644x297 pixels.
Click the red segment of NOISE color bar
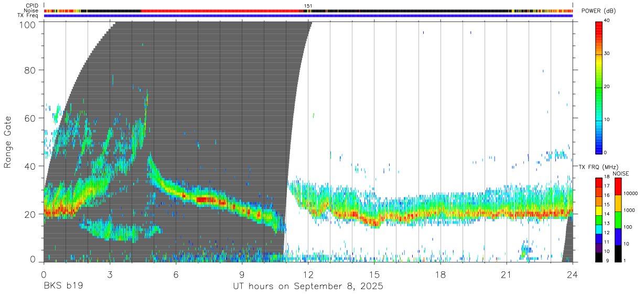pos(618,186)
